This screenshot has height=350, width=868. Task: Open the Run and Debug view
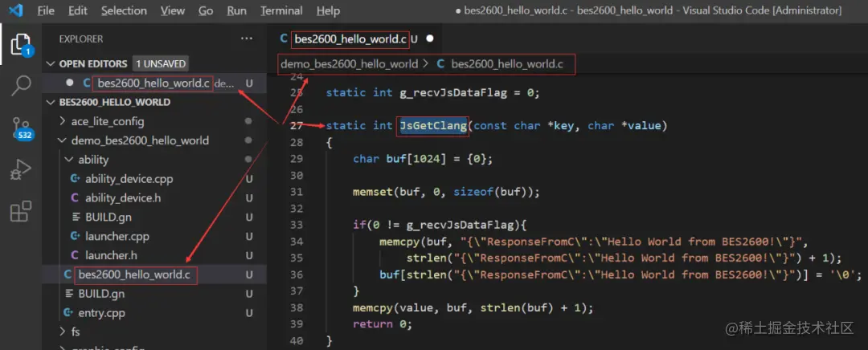point(20,169)
